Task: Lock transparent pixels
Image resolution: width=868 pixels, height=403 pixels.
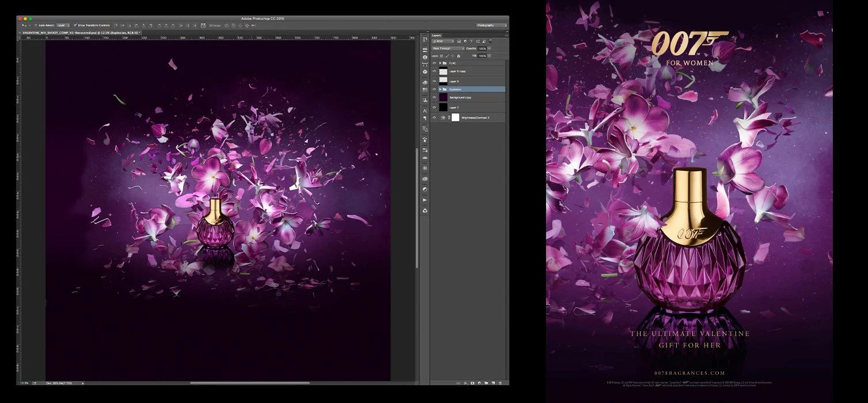Action: coord(441,56)
